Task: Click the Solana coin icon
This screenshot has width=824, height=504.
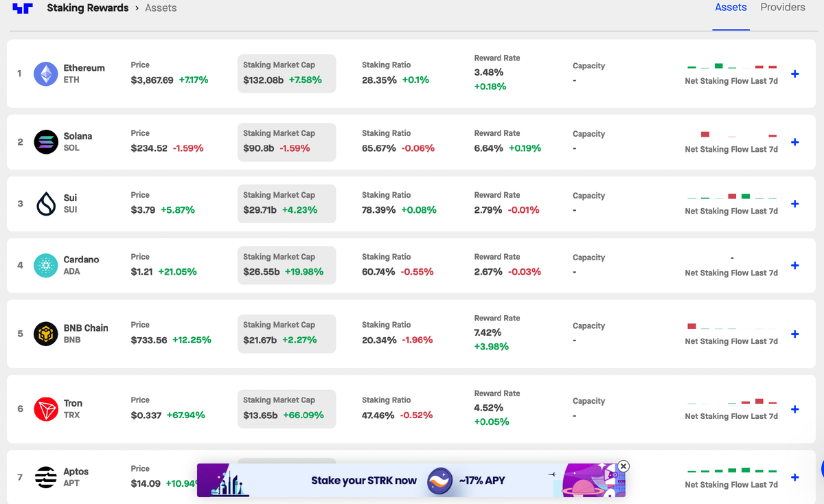Action: tap(46, 142)
